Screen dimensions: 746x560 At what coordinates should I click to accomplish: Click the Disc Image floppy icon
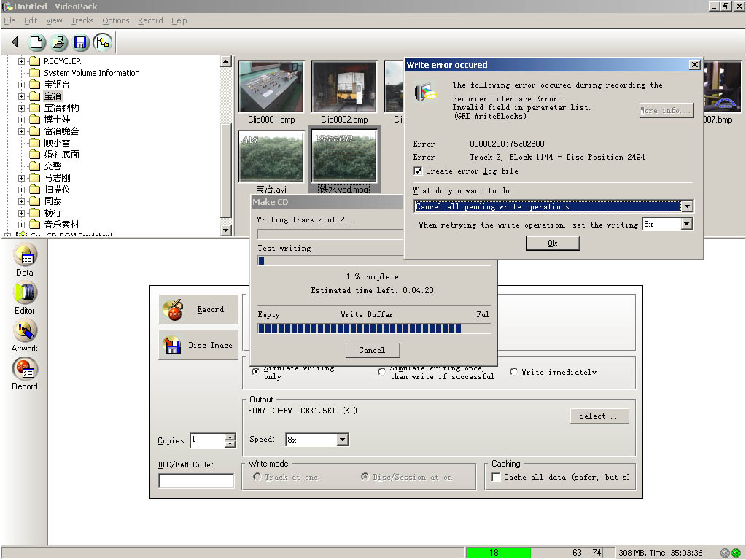[x=172, y=345]
